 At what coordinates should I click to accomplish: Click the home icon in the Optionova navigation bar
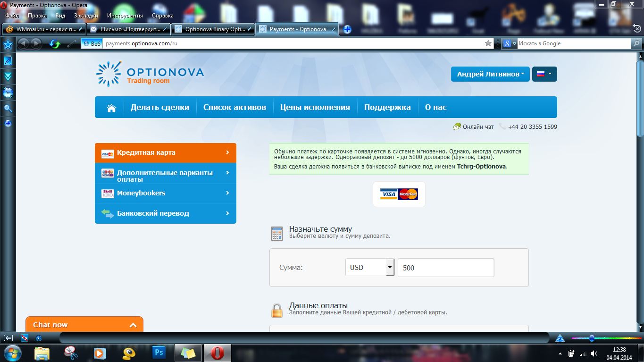pyautogui.click(x=111, y=108)
